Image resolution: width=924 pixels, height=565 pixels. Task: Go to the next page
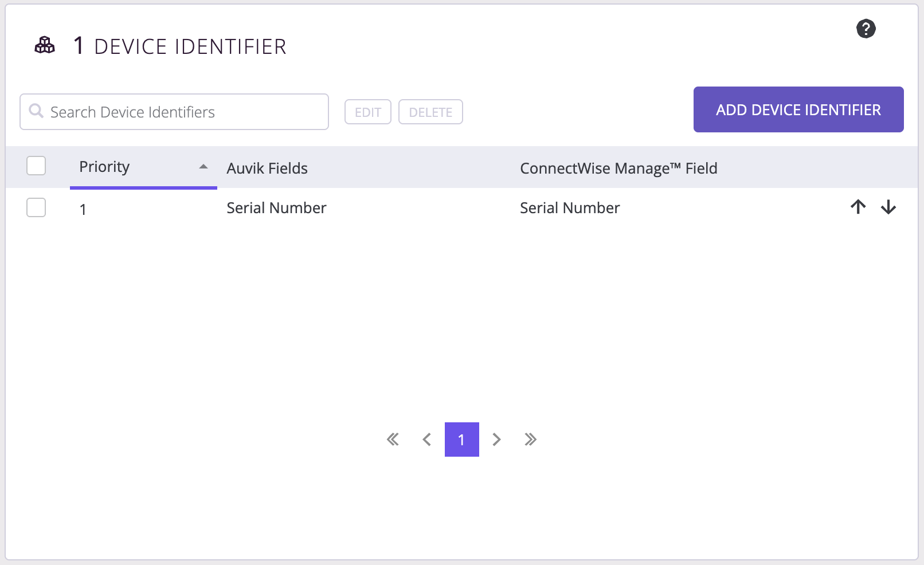pos(496,440)
